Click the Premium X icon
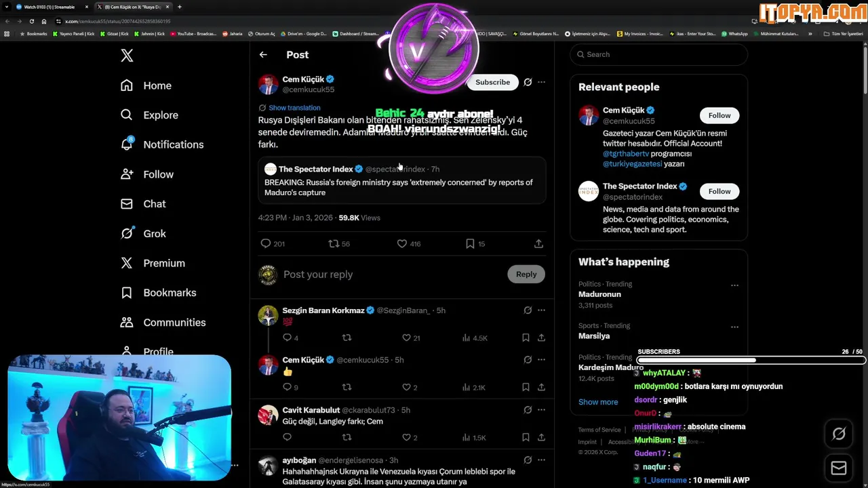This screenshot has height=488, width=868. pos(127,263)
